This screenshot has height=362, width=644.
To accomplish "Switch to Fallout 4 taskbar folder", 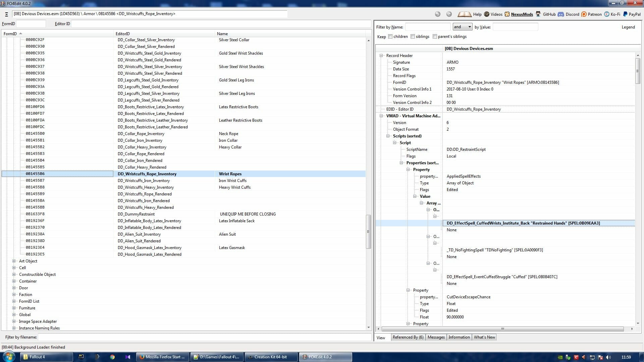I will pyautogui.click(x=47, y=357).
